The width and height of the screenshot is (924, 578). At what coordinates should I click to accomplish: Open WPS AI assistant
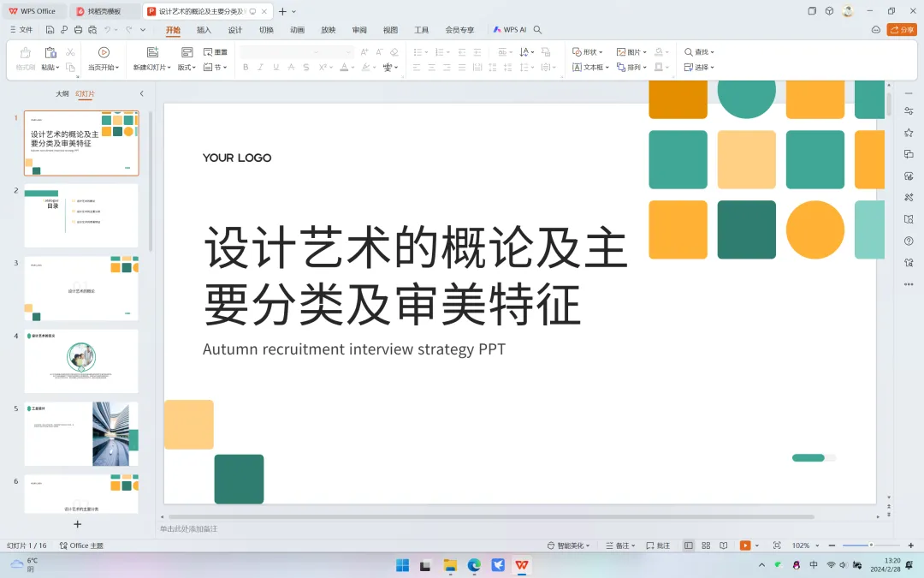[x=511, y=29]
